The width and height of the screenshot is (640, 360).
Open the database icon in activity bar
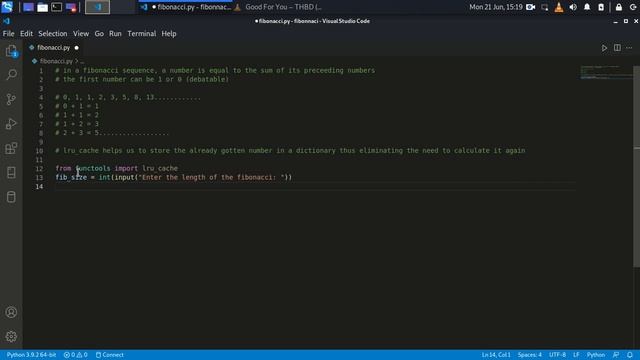11,197
